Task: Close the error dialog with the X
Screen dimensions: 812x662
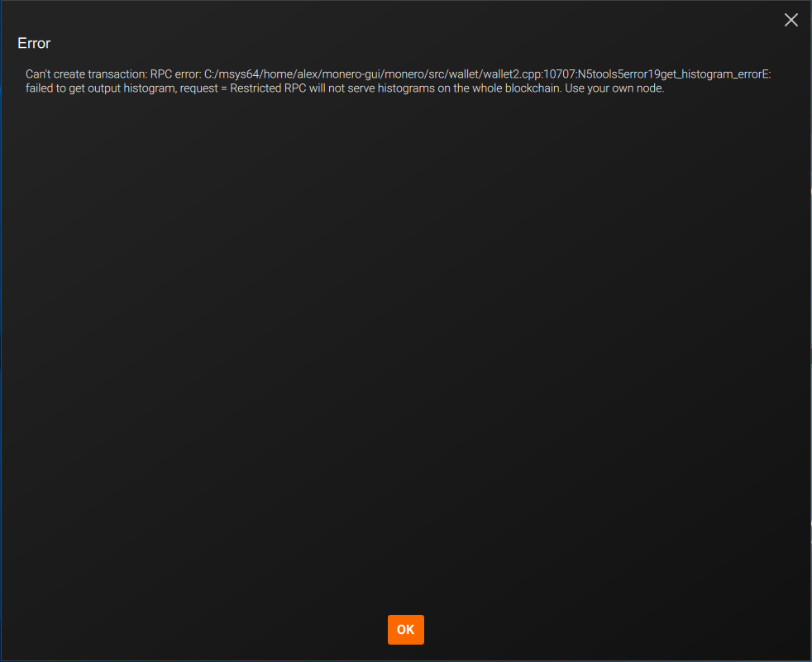Action: coord(791,20)
